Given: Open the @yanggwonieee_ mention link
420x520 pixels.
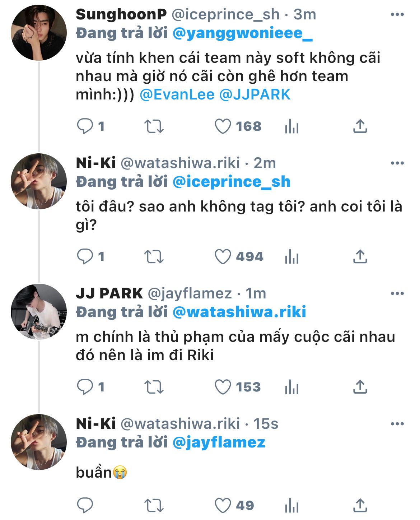Looking at the screenshot, I should (x=242, y=33).
